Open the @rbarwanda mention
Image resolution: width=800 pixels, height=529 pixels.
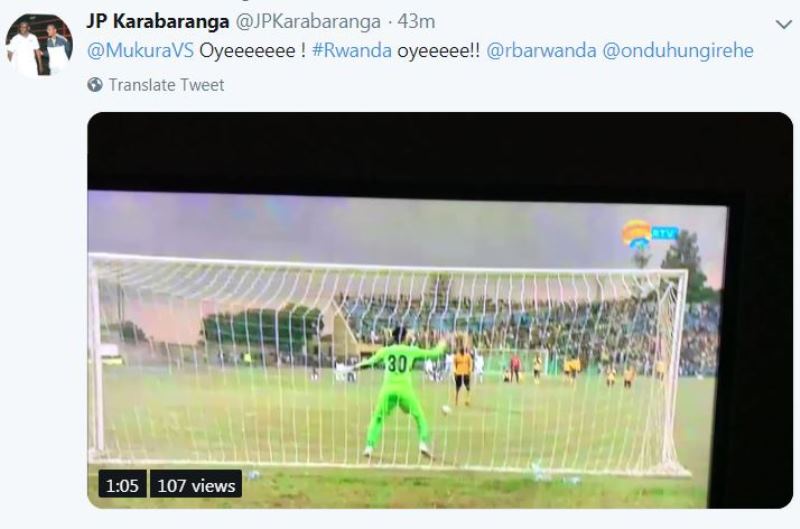pyautogui.click(x=541, y=51)
